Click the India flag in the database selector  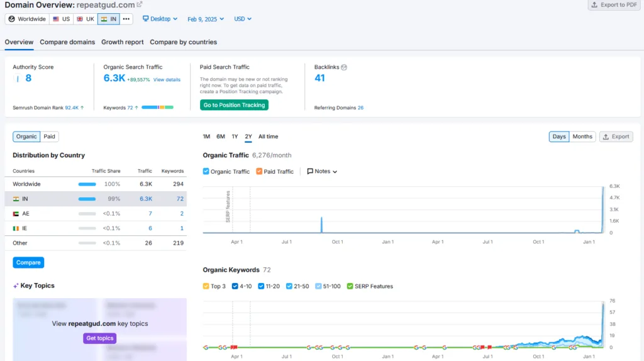(104, 19)
